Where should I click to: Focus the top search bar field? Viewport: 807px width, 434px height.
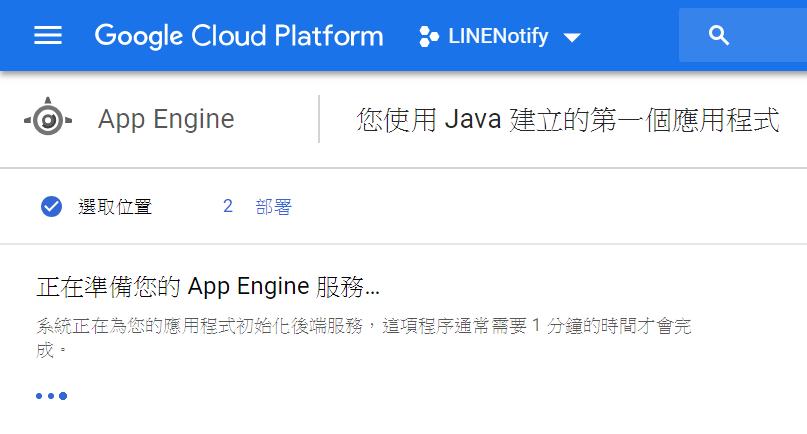(743, 36)
